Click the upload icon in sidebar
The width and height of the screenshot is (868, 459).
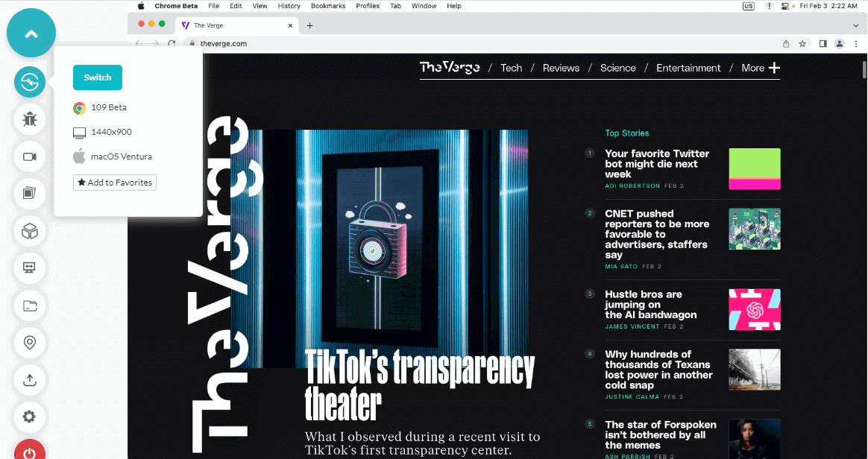click(x=30, y=379)
